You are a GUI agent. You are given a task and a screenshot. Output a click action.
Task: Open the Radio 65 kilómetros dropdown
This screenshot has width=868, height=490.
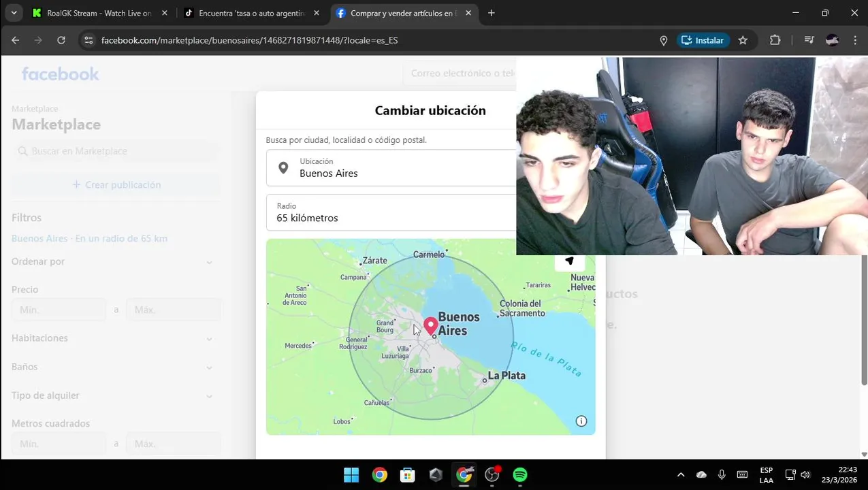click(x=391, y=212)
